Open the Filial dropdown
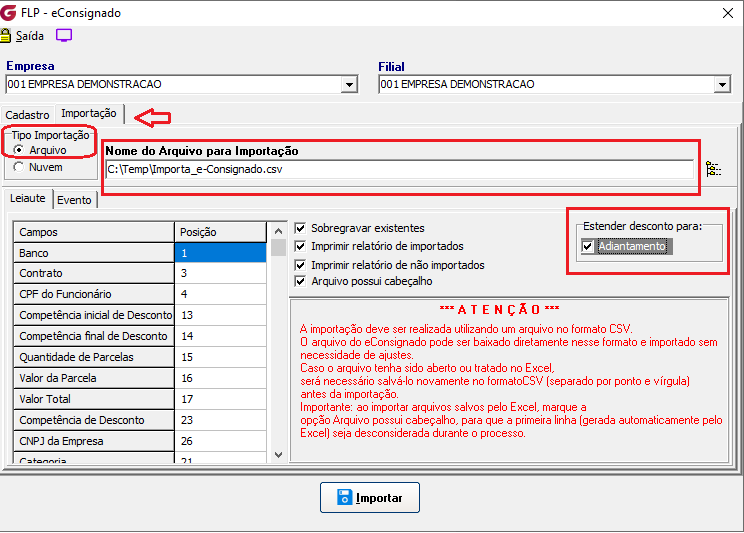 tap(722, 85)
